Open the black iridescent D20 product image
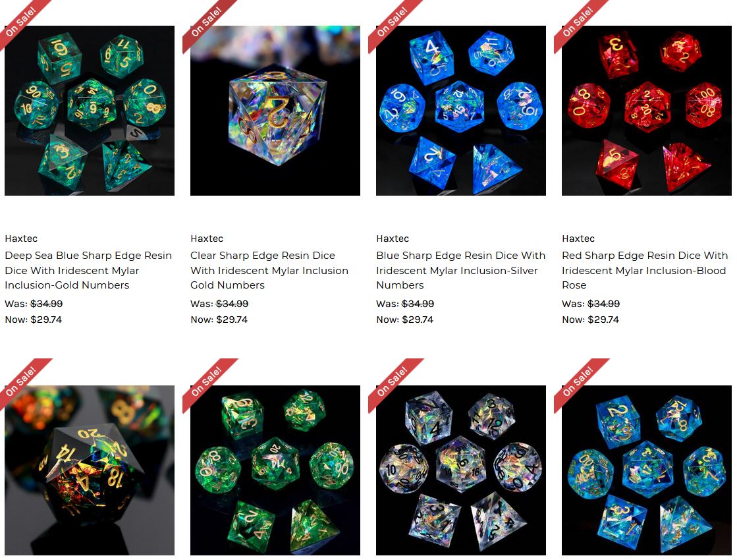 (x=90, y=470)
